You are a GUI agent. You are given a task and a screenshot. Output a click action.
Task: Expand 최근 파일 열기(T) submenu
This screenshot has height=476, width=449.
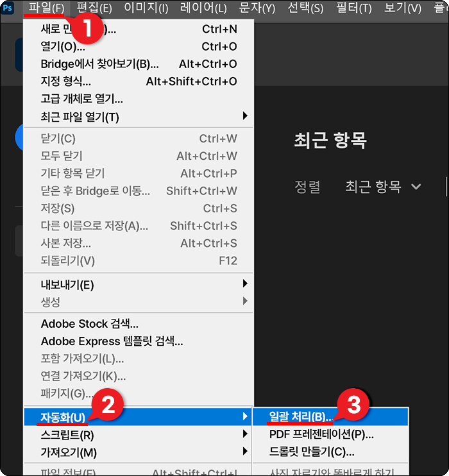point(139,117)
